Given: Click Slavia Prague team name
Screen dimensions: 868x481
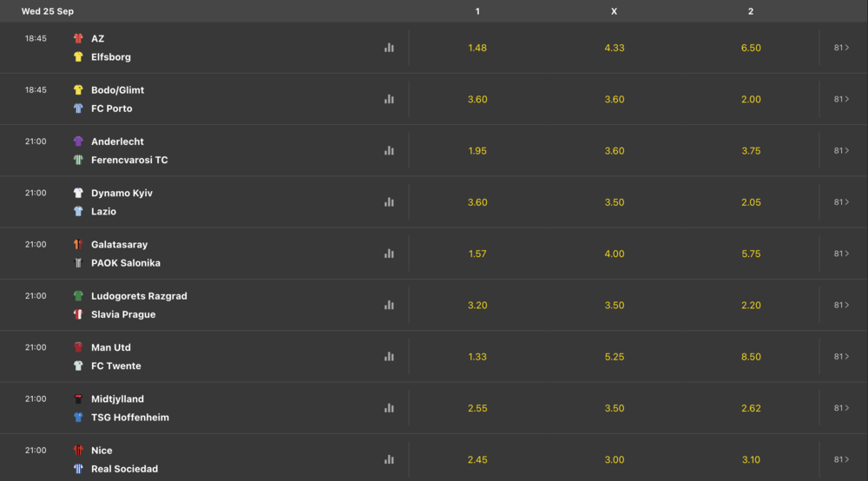Looking at the screenshot, I should 123,314.
